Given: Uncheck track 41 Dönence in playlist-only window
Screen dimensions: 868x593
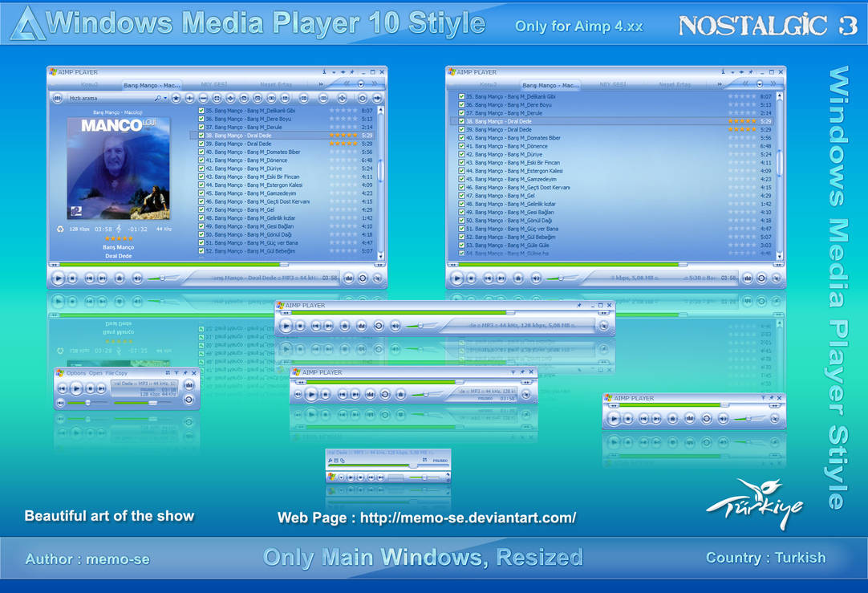Looking at the screenshot, I should (x=461, y=146).
